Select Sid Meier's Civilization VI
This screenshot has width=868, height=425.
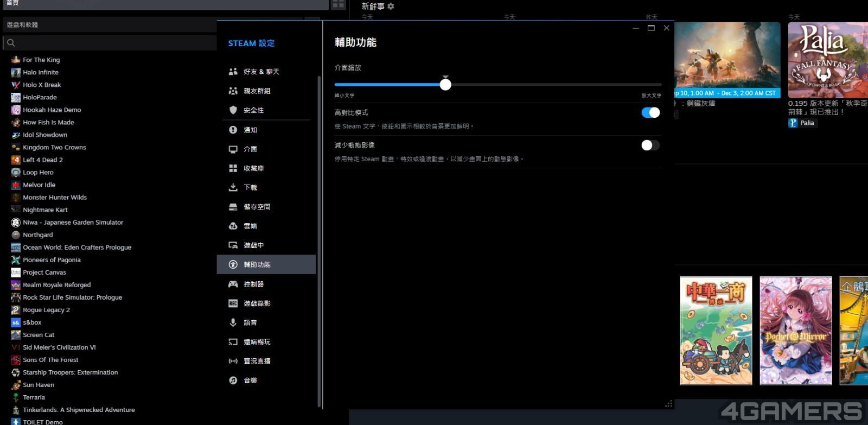pos(59,347)
